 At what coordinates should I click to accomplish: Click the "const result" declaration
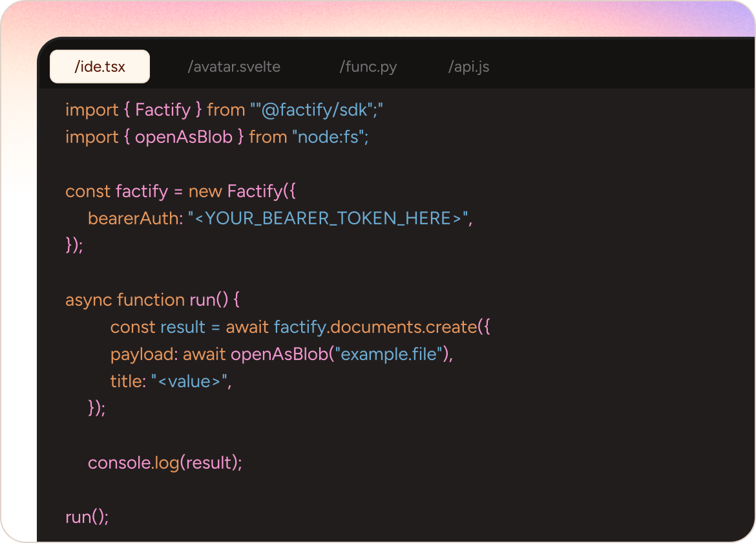(x=158, y=327)
